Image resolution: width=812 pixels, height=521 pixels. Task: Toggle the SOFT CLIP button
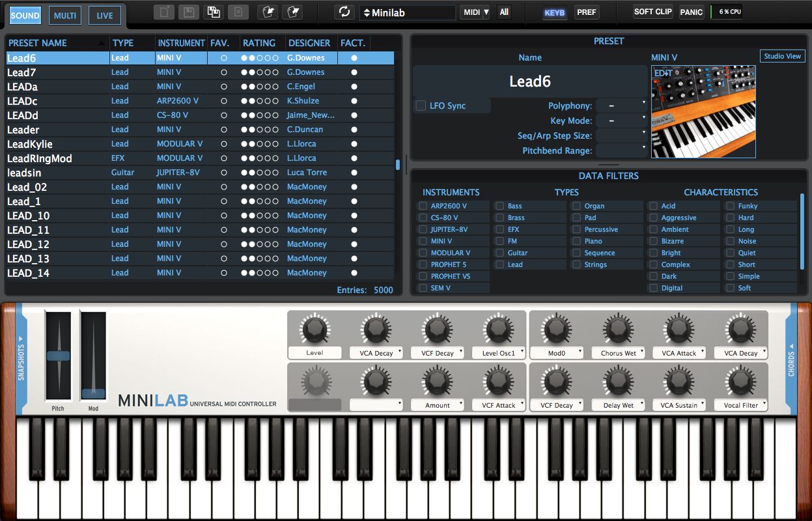point(653,12)
